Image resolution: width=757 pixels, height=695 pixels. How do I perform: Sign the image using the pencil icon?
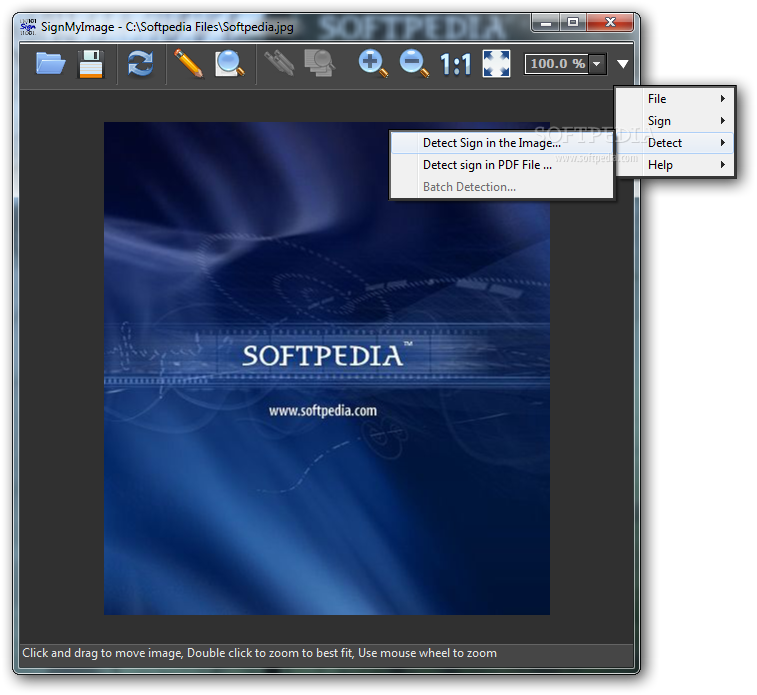(x=188, y=63)
